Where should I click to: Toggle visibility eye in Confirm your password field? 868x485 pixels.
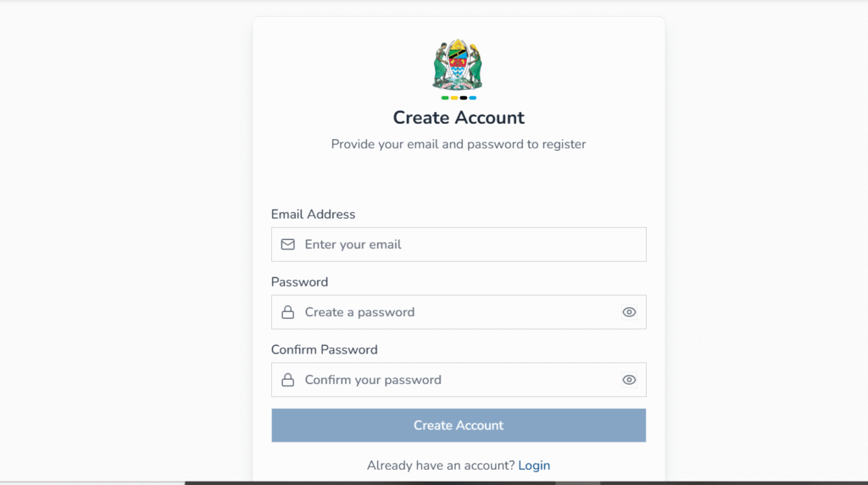tap(629, 380)
